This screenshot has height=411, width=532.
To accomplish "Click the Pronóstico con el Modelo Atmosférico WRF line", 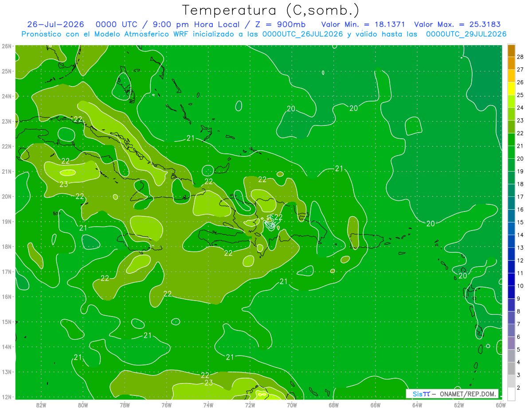I will 264,34.
